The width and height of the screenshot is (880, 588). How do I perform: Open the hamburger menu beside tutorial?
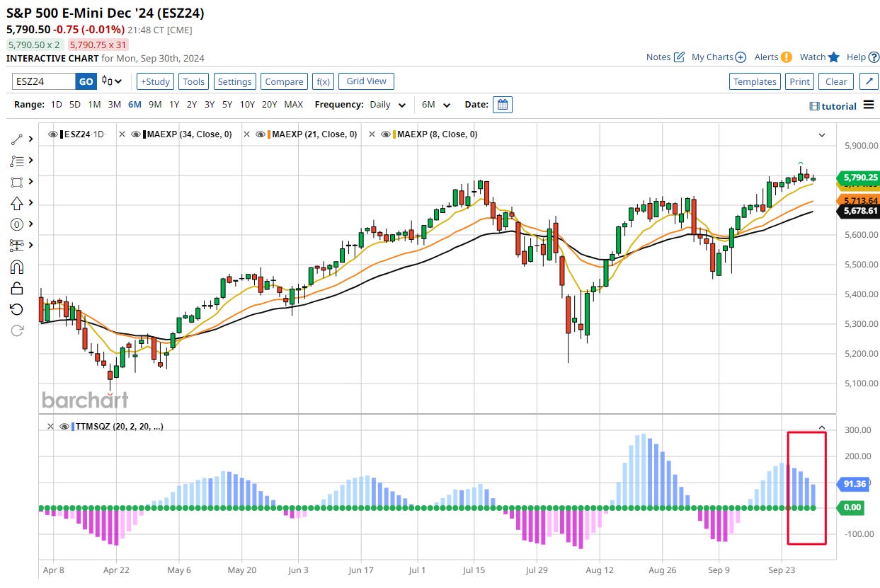(869, 106)
